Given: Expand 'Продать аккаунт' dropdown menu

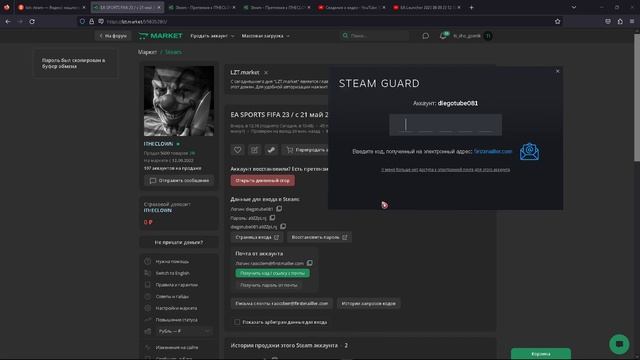Looking at the screenshot, I should (212, 36).
